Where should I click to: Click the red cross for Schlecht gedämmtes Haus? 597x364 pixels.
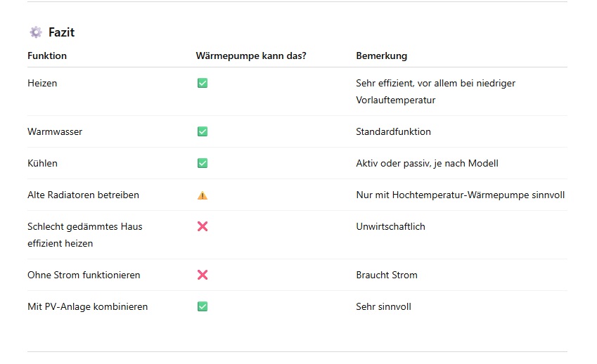(203, 226)
